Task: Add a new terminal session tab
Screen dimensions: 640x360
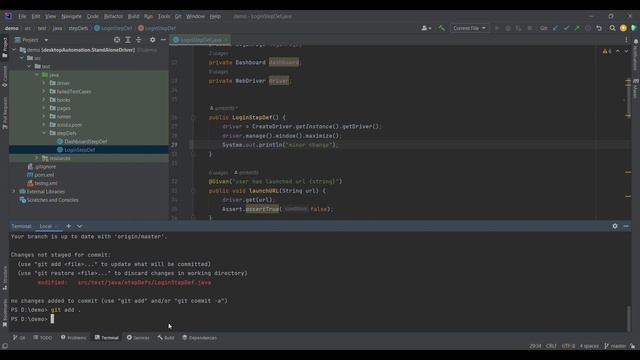Action: pyautogui.click(x=69, y=226)
